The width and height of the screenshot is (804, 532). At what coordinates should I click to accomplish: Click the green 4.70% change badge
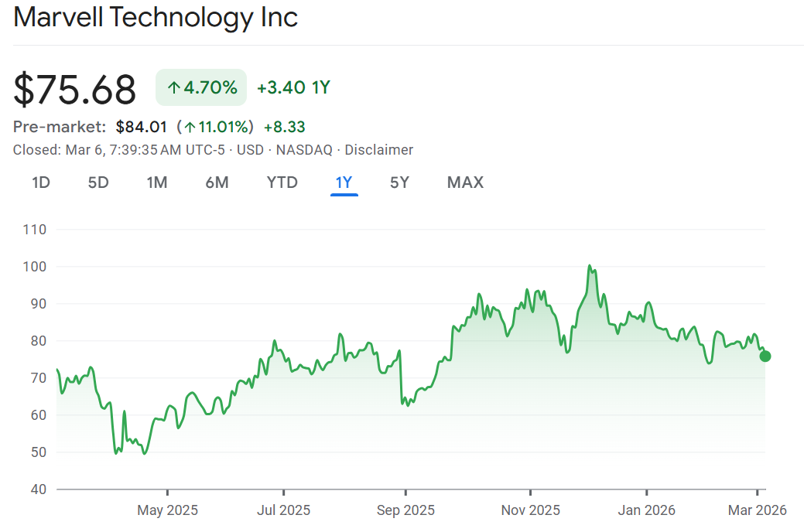click(201, 87)
